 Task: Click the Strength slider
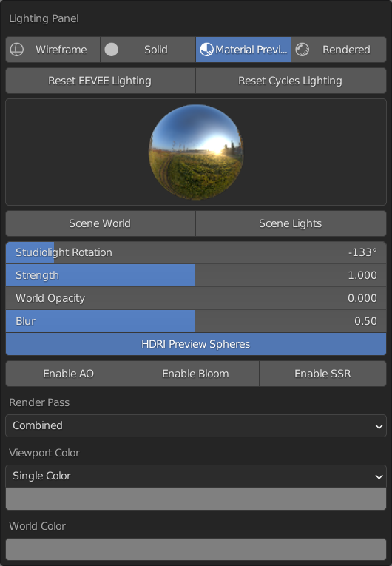point(196,275)
